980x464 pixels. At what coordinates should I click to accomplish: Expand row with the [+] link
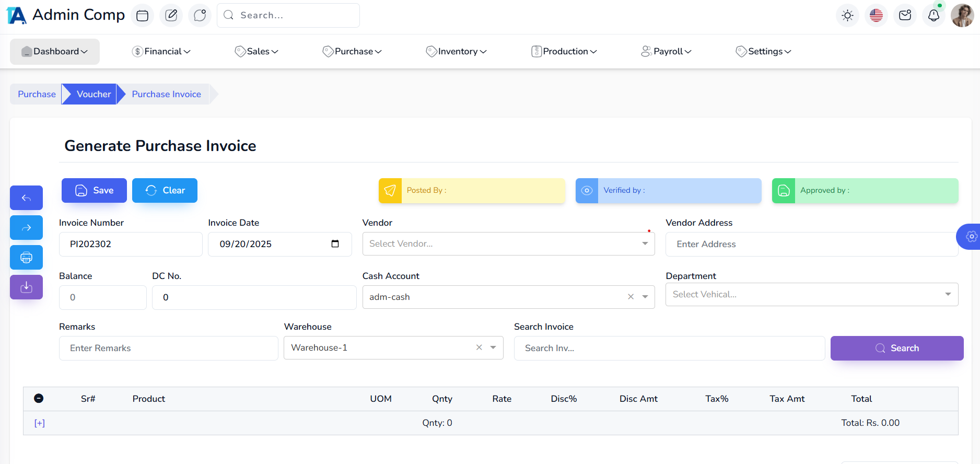pos(40,423)
